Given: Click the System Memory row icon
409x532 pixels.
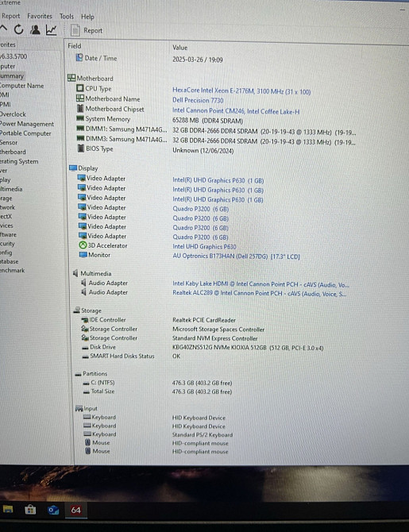Looking at the screenshot, I should [80, 118].
